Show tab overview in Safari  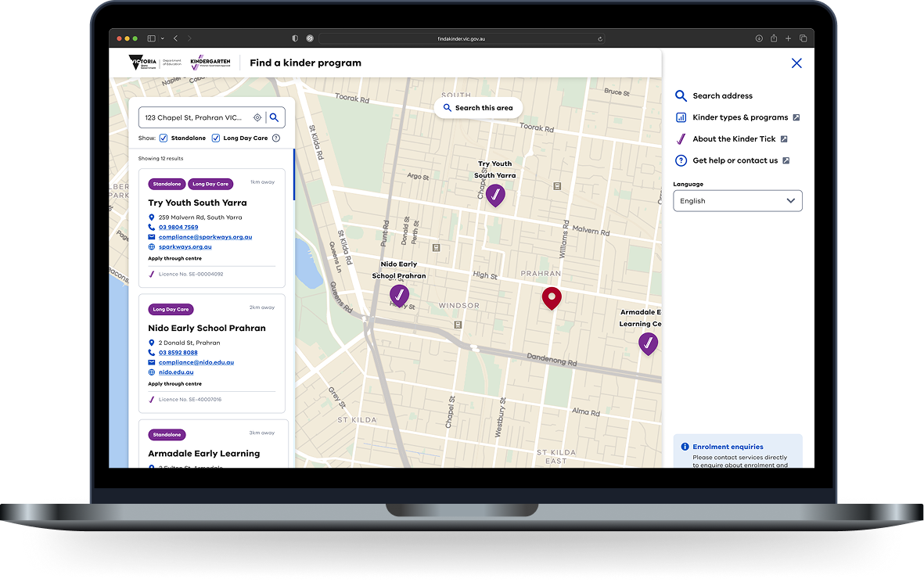click(803, 38)
